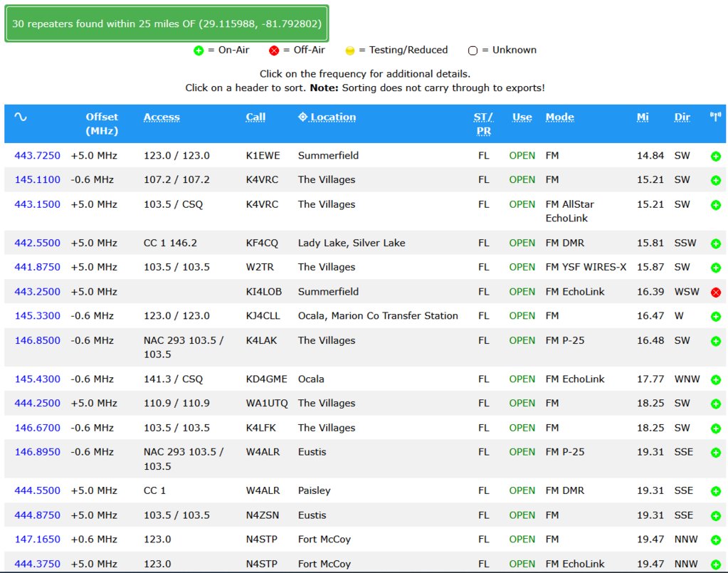Click on-air status icon for 444.8750 row
The height and width of the screenshot is (573, 728).
coord(715,516)
